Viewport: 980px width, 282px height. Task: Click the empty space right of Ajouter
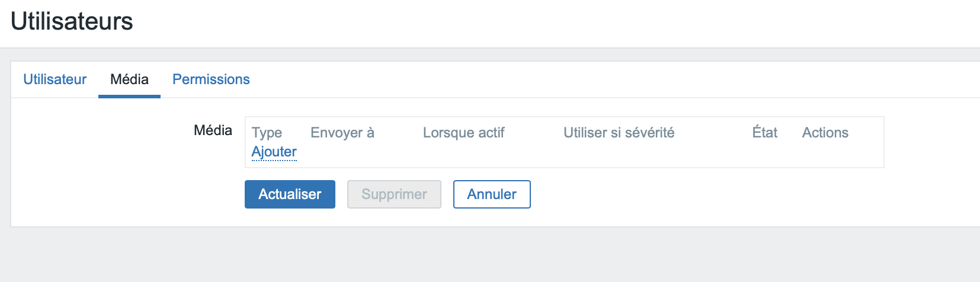click(533, 152)
